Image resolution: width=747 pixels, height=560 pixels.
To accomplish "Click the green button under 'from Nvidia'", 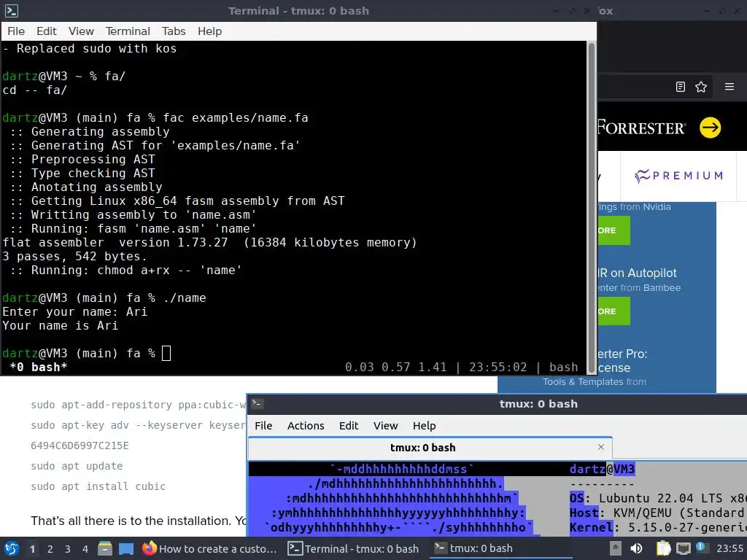I will coord(614,230).
